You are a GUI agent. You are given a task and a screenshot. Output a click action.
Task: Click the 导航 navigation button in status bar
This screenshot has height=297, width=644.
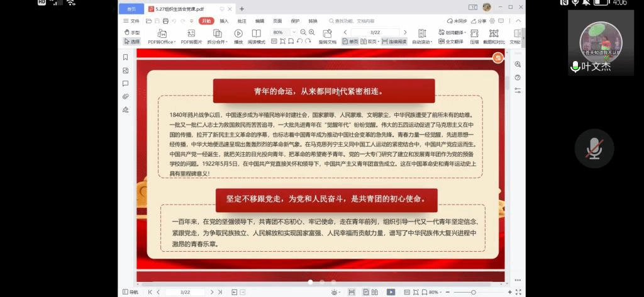pyautogui.click(x=130, y=292)
